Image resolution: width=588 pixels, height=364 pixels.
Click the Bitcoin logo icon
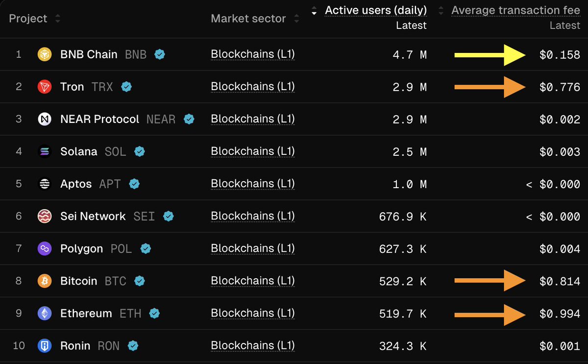[x=45, y=281]
